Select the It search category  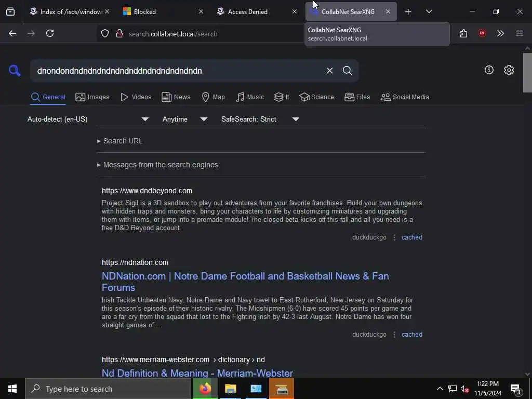click(x=281, y=97)
